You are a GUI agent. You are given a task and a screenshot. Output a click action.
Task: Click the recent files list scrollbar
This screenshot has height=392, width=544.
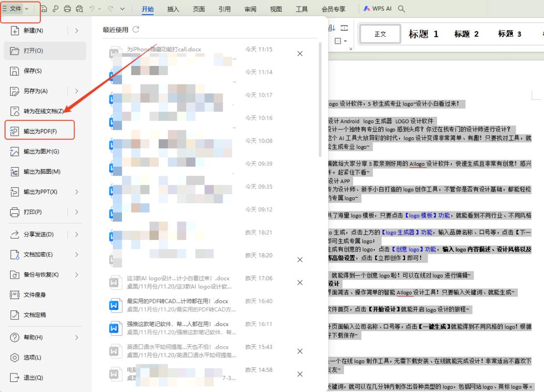point(320,101)
